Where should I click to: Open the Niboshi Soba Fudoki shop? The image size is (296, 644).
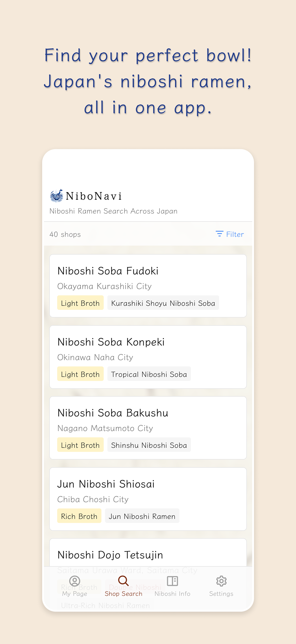[x=148, y=286]
